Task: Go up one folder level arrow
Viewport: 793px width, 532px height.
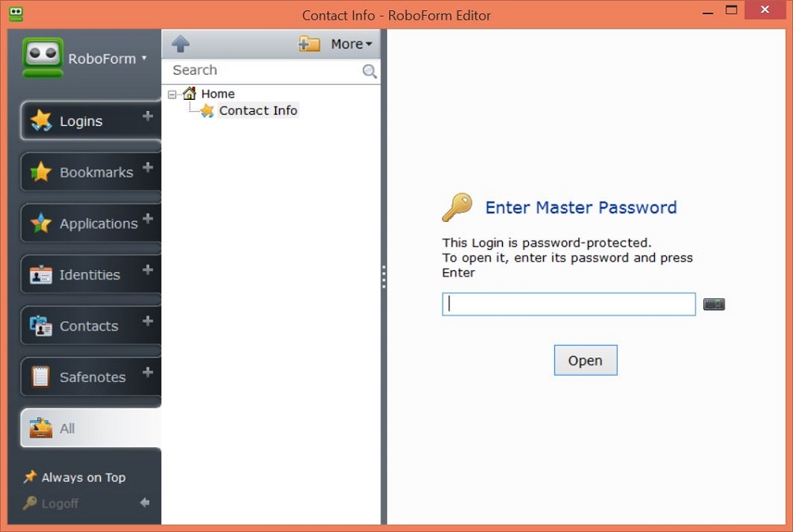Action: (x=181, y=44)
